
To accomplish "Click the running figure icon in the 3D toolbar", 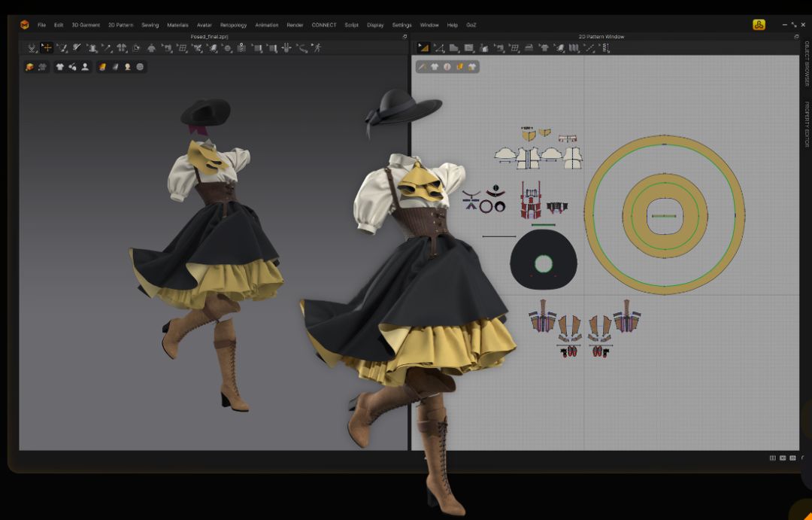I will coord(317,47).
